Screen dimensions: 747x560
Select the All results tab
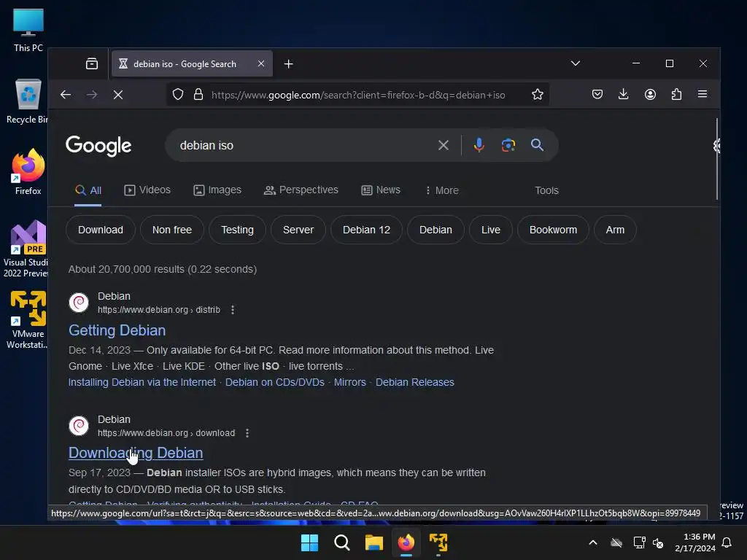coord(88,190)
